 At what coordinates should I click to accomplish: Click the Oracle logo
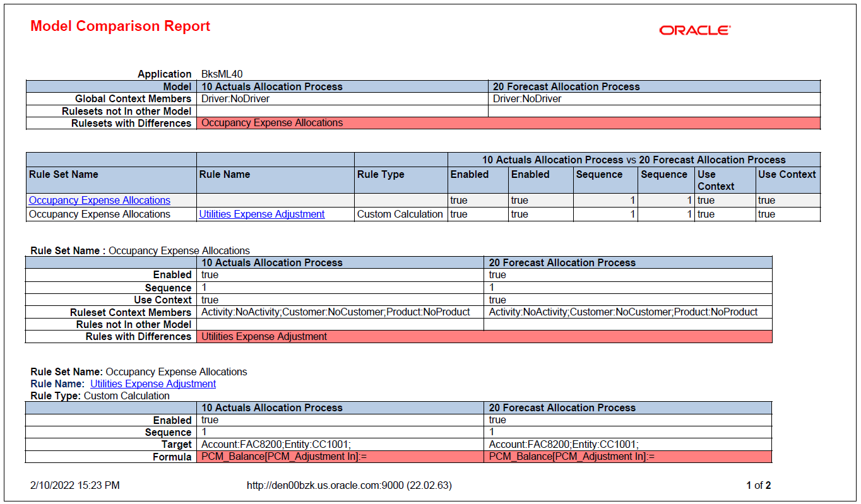click(x=695, y=30)
